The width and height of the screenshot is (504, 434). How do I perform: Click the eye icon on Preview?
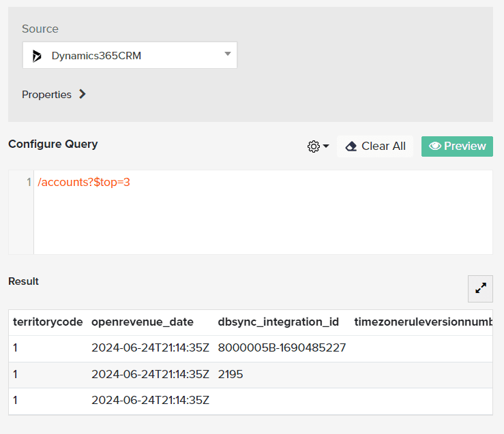pos(434,146)
